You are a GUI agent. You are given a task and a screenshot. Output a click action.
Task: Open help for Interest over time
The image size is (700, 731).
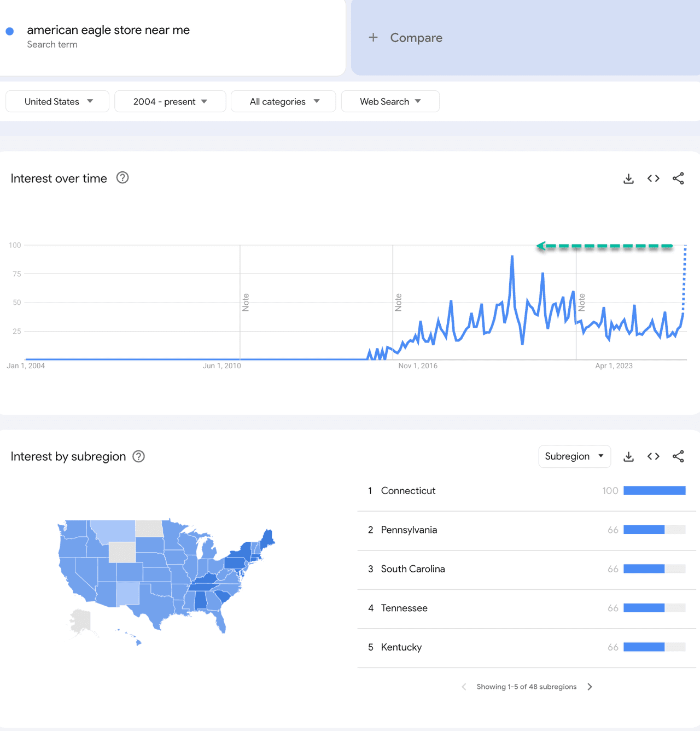[122, 178]
